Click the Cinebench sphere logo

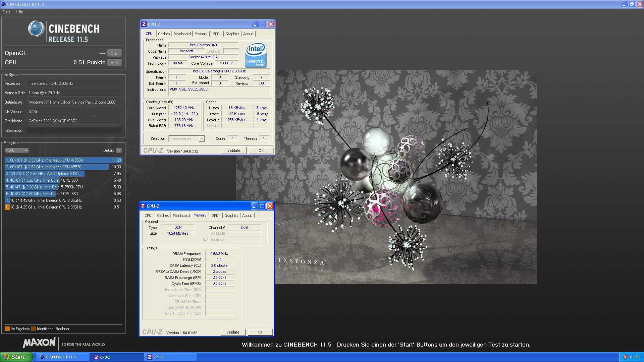[36, 29]
